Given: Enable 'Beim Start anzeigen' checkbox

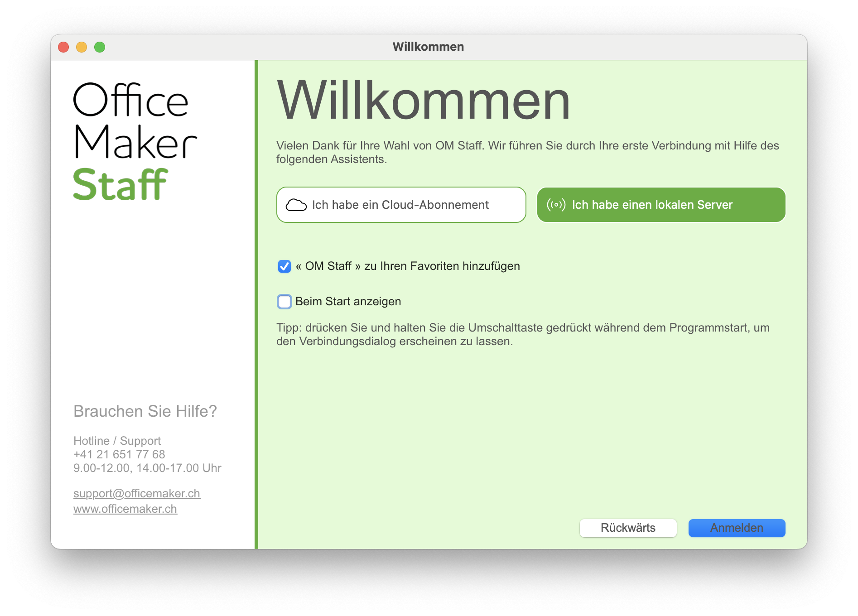Looking at the screenshot, I should click(x=284, y=302).
